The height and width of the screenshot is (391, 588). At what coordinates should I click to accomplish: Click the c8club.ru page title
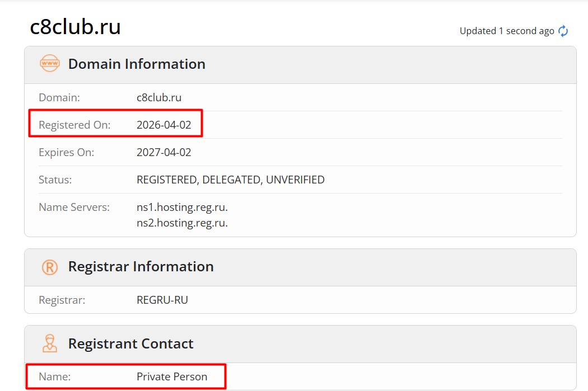(x=75, y=27)
